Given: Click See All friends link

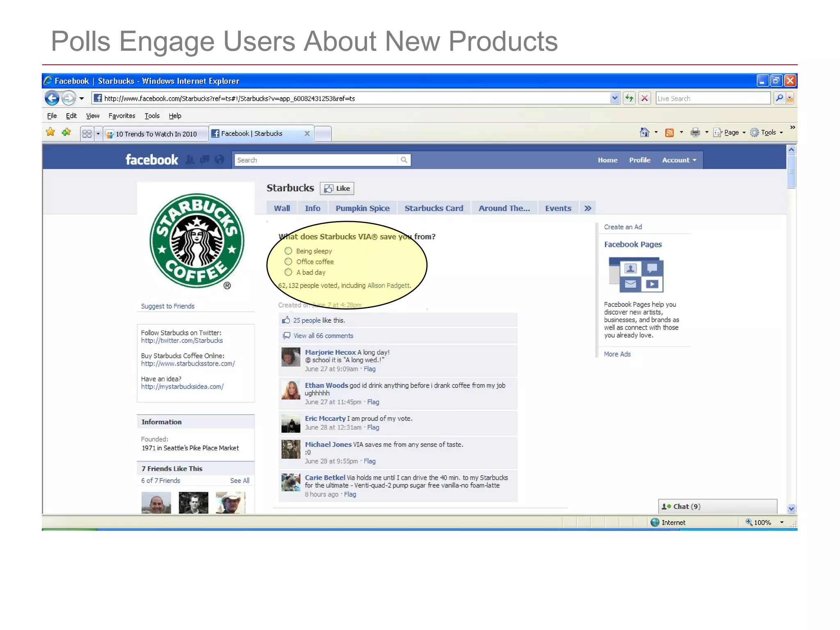Looking at the screenshot, I should [240, 480].
